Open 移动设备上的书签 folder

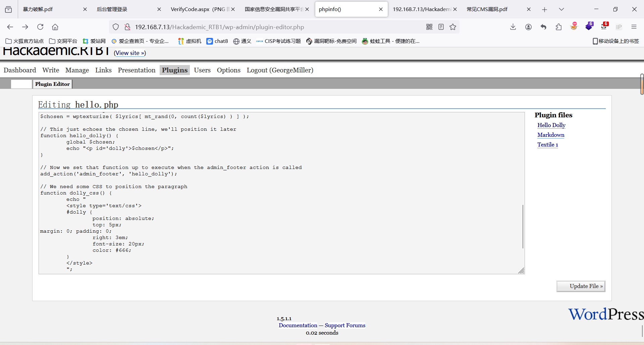coord(616,41)
